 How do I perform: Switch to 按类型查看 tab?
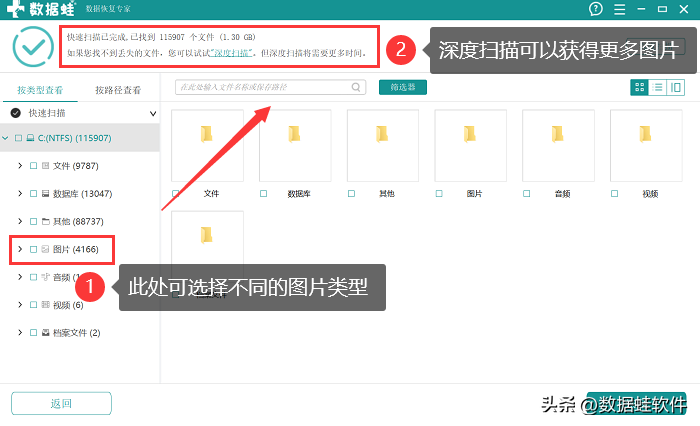coord(40,90)
